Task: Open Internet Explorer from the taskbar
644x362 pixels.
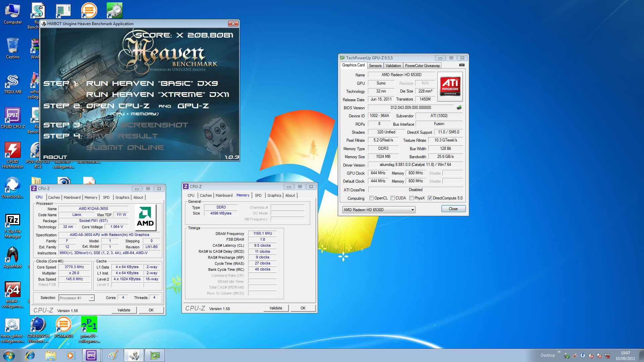Action: [x=30, y=355]
